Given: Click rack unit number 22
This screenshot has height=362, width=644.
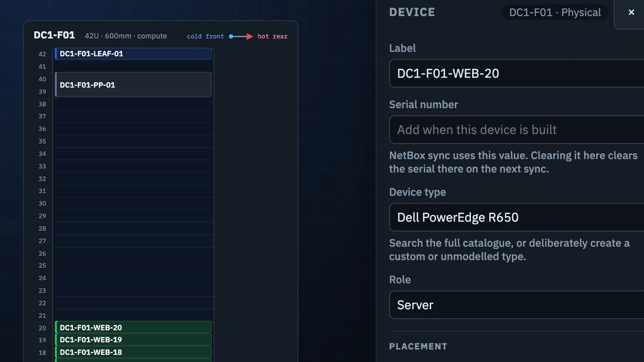Looking at the screenshot, I should tap(42, 303).
